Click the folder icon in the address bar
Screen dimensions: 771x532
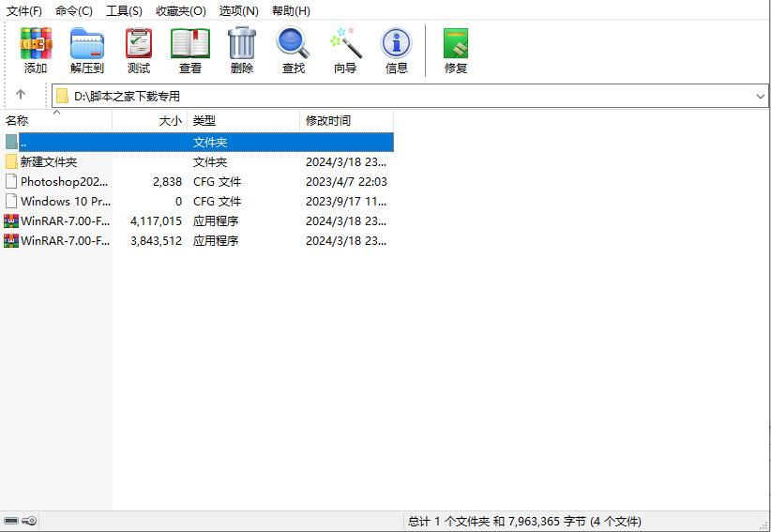pyautogui.click(x=62, y=96)
